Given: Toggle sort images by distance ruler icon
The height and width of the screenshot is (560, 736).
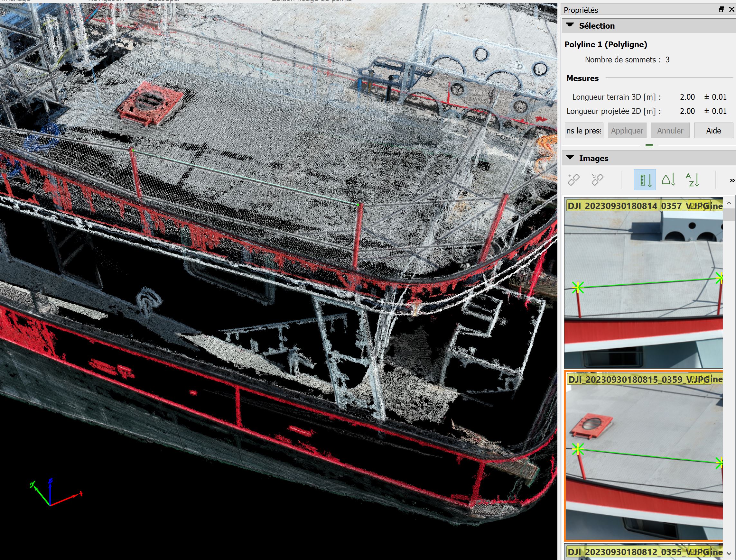Looking at the screenshot, I should [644, 180].
